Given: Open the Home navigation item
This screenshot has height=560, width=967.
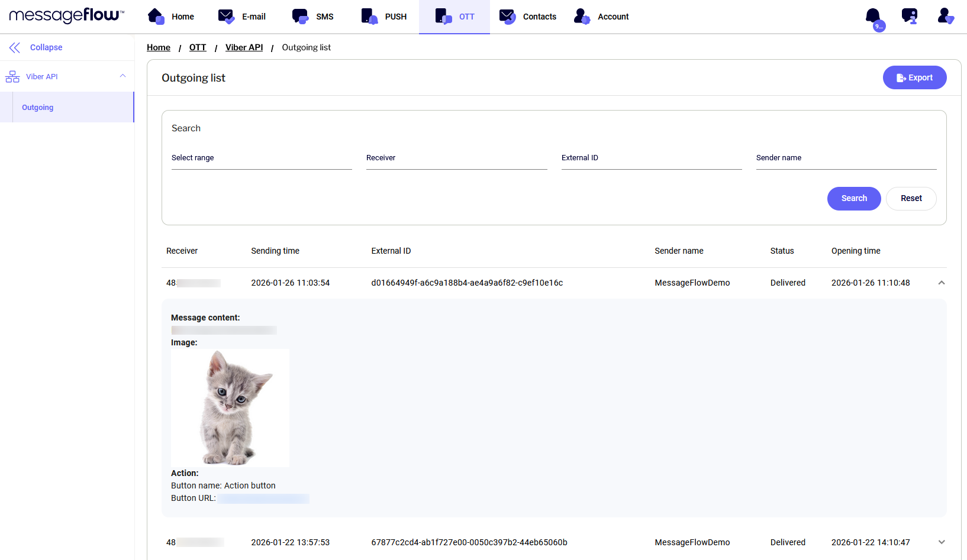Looking at the screenshot, I should [171, 17].
